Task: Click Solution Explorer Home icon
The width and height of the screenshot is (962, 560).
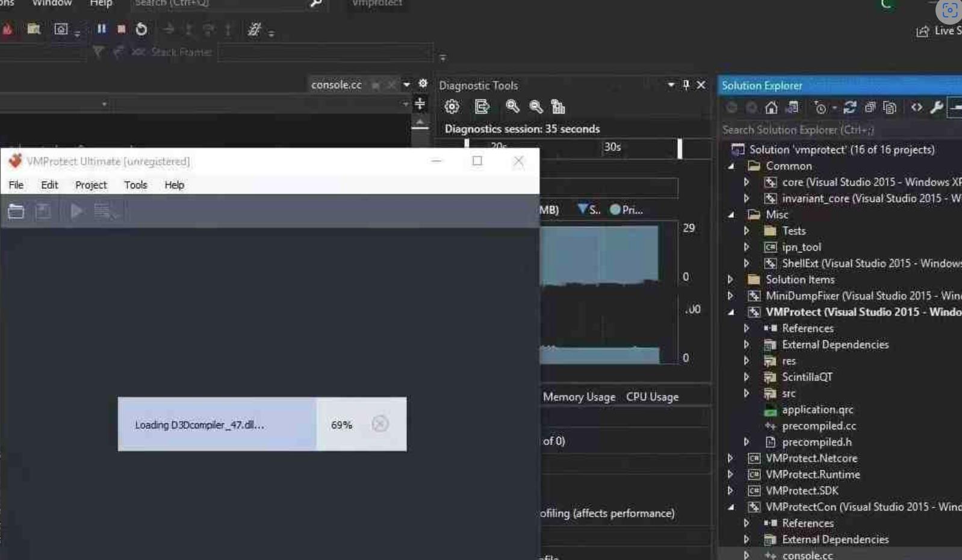Action: pos(771,108)
